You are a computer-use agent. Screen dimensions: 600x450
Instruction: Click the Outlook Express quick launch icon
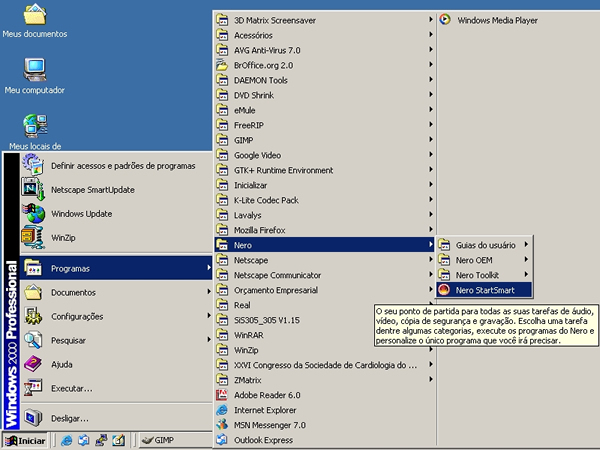click(84, 440)
